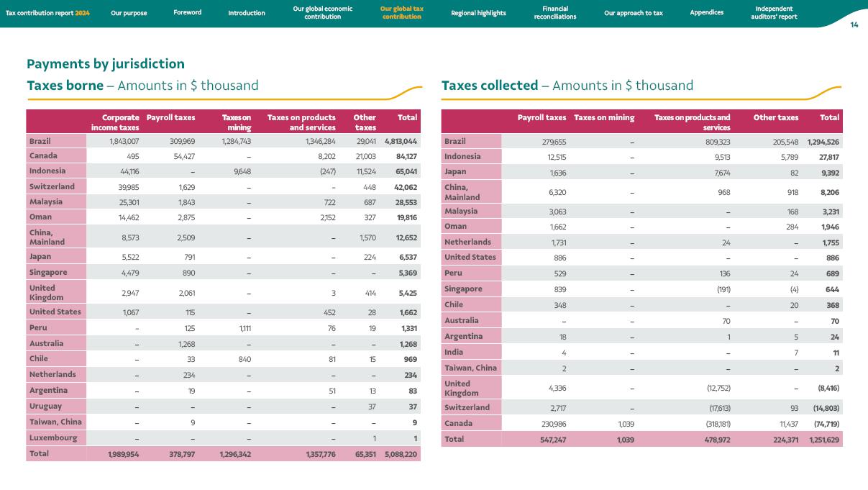Select 'Taxes on products and services' collected header
The height and width of the screenshot is (490, 868).
pyautogui.click(x=692, y=122)
